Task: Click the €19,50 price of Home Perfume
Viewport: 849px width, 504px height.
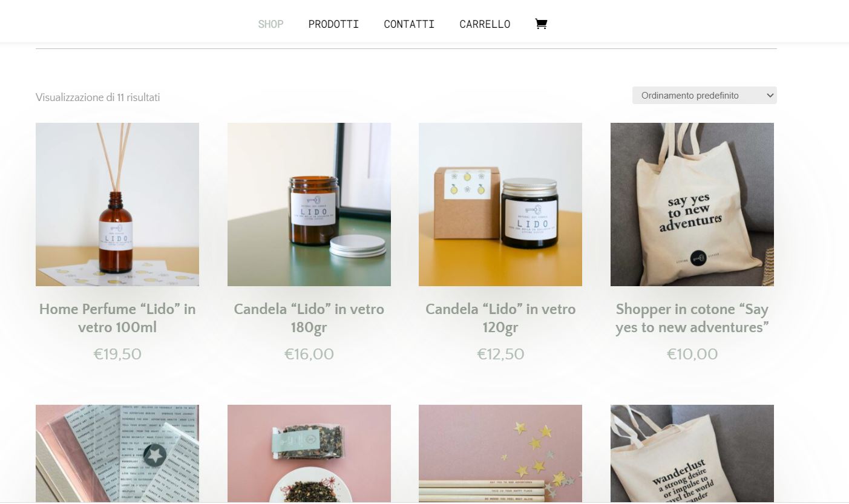Action: pyautogui.click(x=117, y=354)
